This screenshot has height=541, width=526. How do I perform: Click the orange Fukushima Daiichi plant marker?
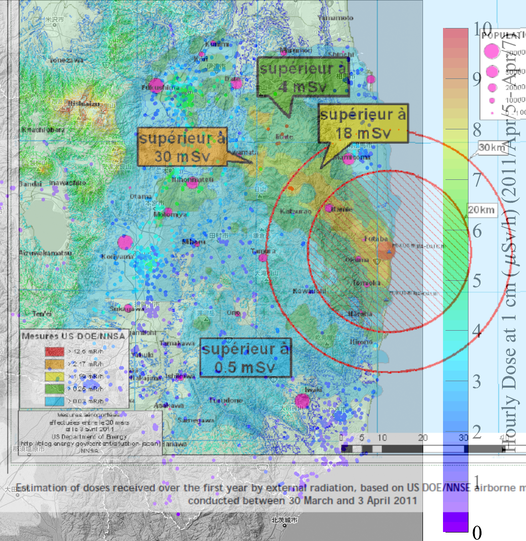tap(386, 251)
